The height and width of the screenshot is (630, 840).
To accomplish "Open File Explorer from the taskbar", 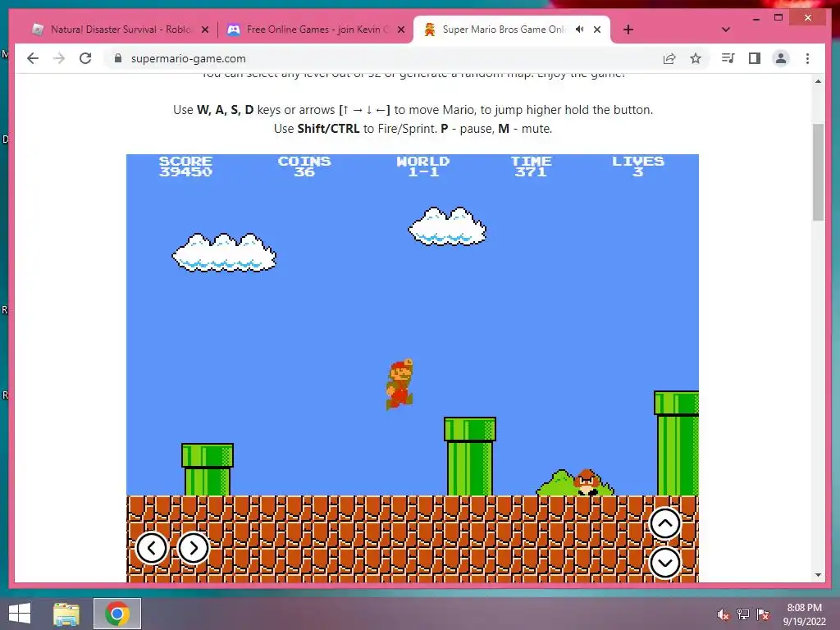I will [x=66, y=614].
